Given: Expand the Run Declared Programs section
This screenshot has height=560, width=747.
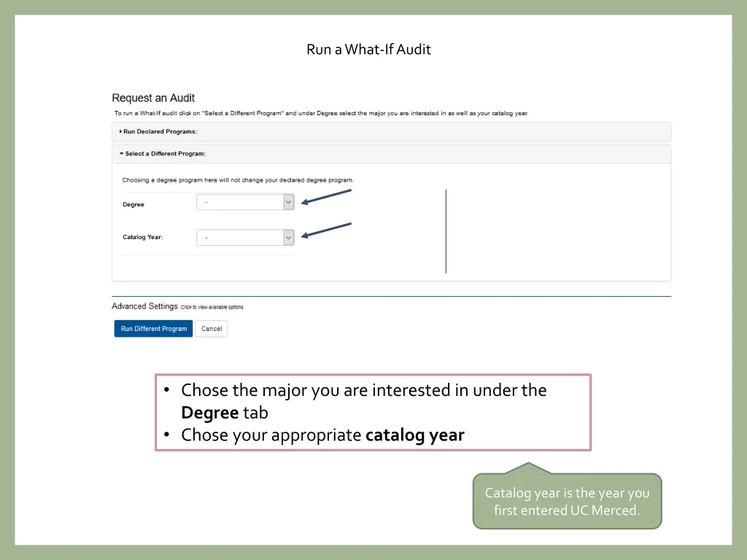Looking at the screenshot, I should point(160,132).
